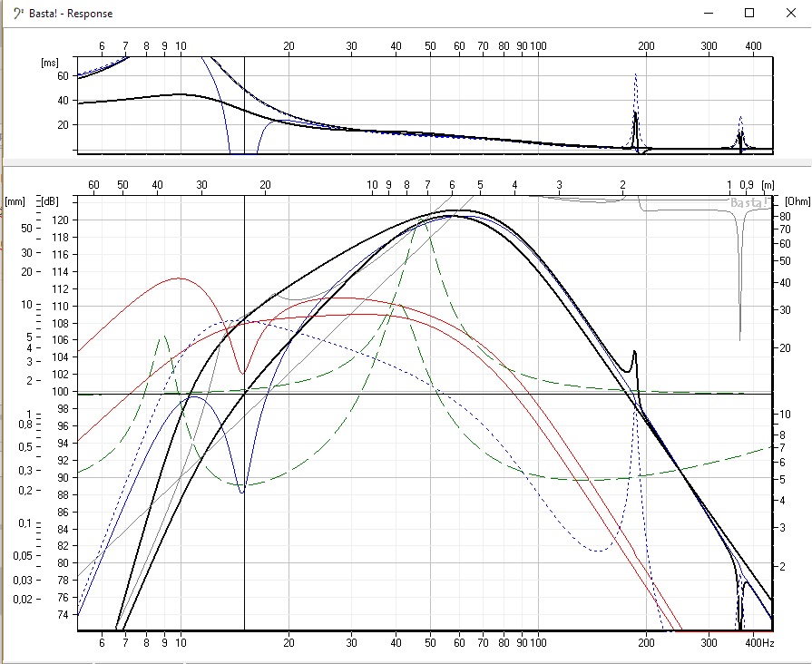Click the 300 label on the top frequency axis

tap(709, 46)
